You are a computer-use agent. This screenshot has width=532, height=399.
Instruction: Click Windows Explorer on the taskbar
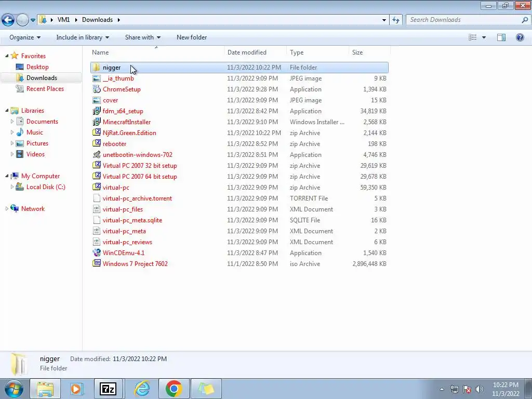click(45, 389)
